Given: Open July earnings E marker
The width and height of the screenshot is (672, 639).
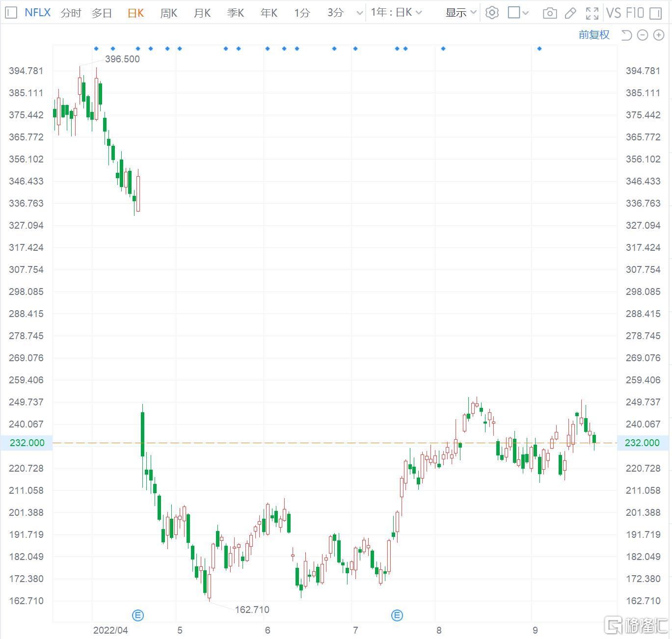Looking at the screenshot, I should pyautogui.click(x=397, y=615).
